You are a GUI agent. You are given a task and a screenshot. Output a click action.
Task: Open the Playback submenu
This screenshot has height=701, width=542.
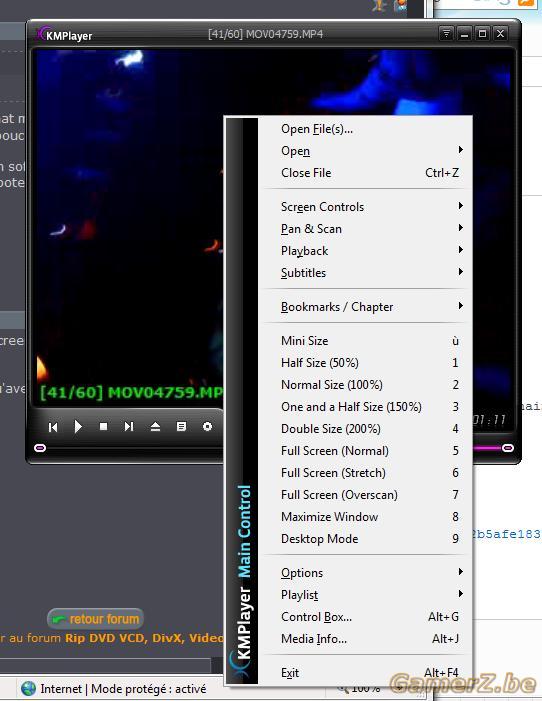coord(365,250)
